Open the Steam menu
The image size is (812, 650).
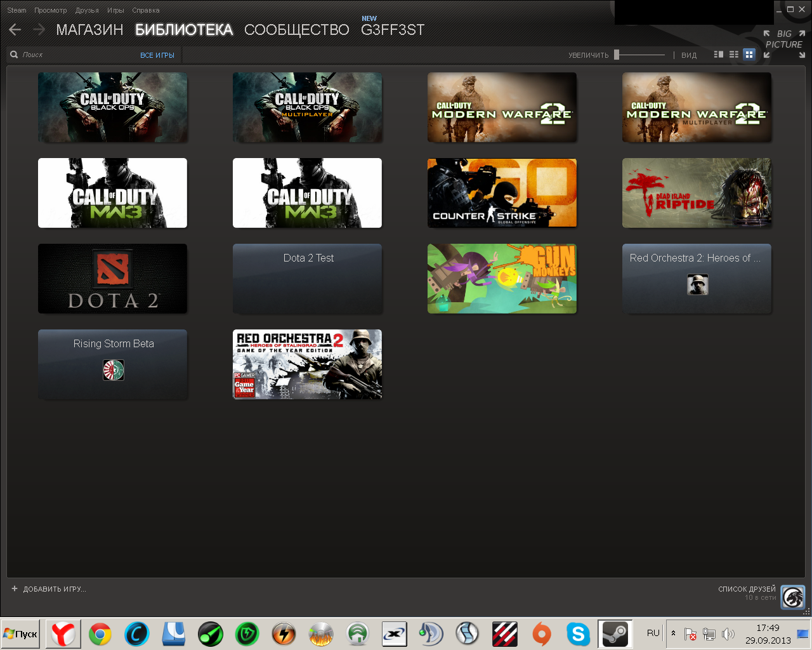point(16,10)
